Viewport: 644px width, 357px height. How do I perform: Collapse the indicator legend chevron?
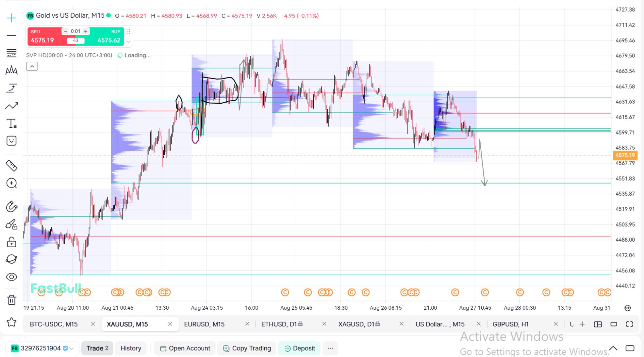[x=32, y=66]
